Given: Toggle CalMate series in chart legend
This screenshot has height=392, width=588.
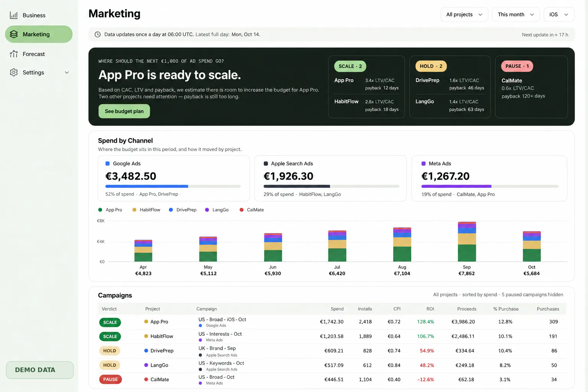Looking at the screenshot, I should coord(252,210).
